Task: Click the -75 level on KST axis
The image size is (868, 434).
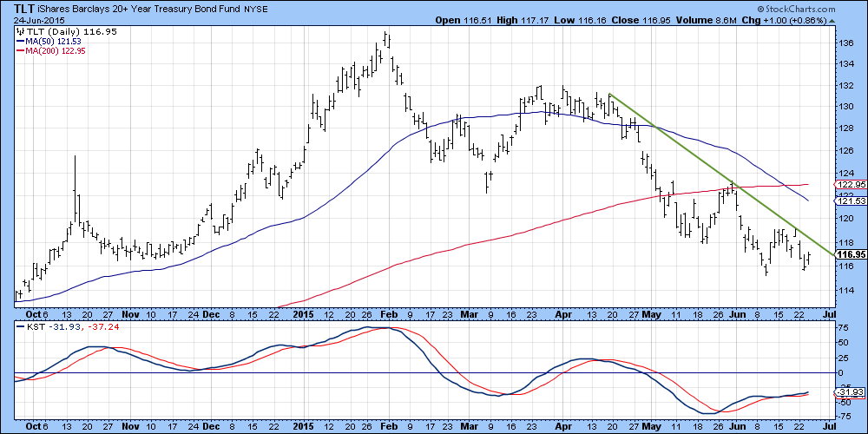Action: [x=843, y=417]
